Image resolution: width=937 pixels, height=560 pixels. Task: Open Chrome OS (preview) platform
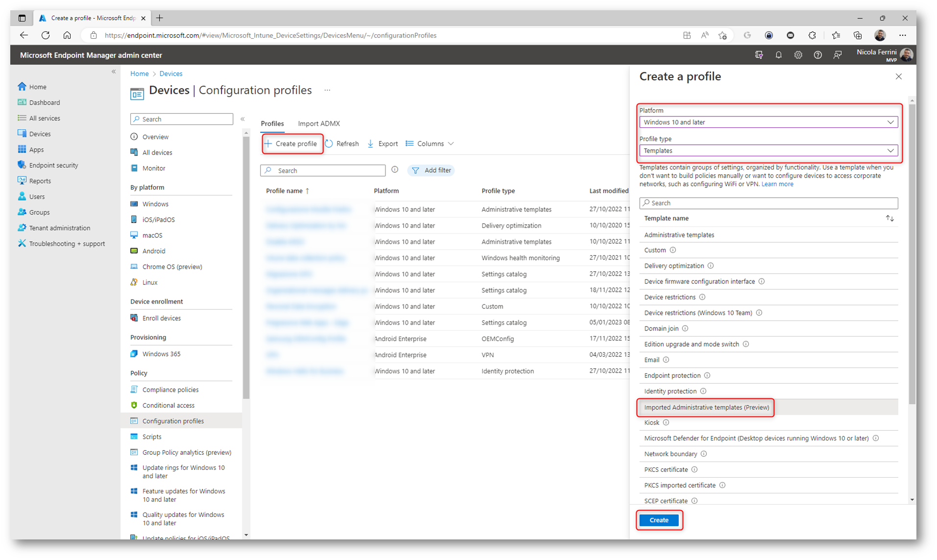(x=172, y=267)
